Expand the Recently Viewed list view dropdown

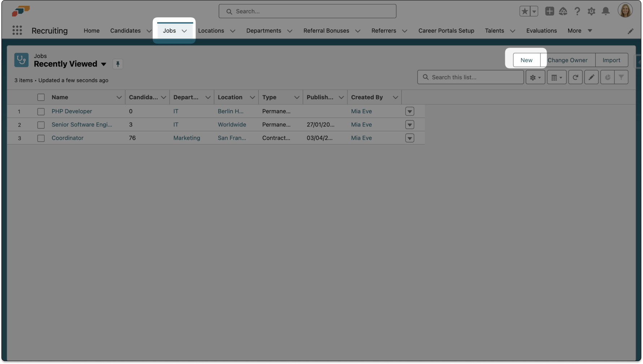point(104,64)
